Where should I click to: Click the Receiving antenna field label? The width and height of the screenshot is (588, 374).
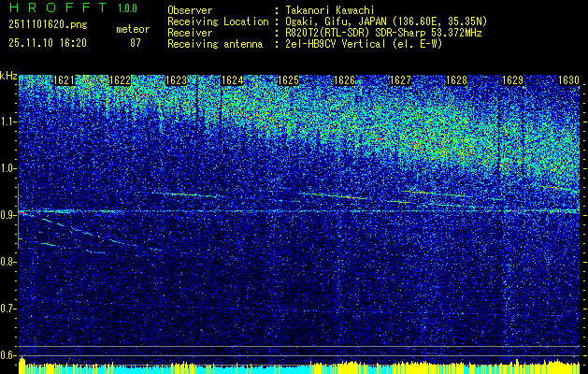pos(215,44)
